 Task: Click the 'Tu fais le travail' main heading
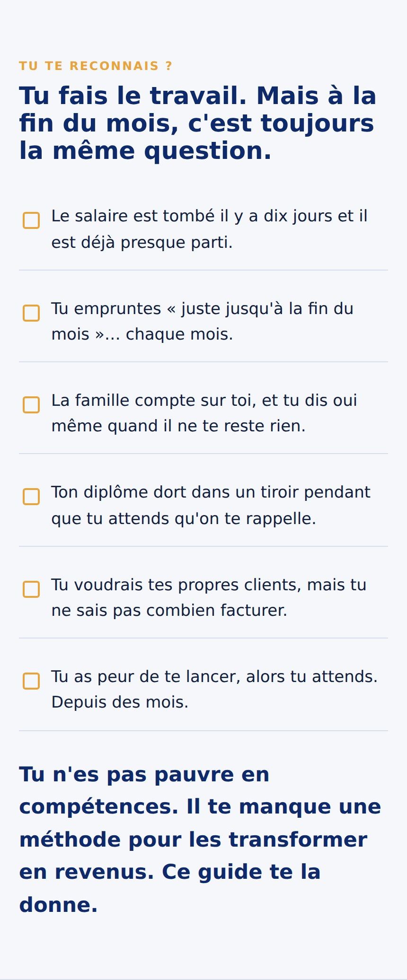coord(198,123)
